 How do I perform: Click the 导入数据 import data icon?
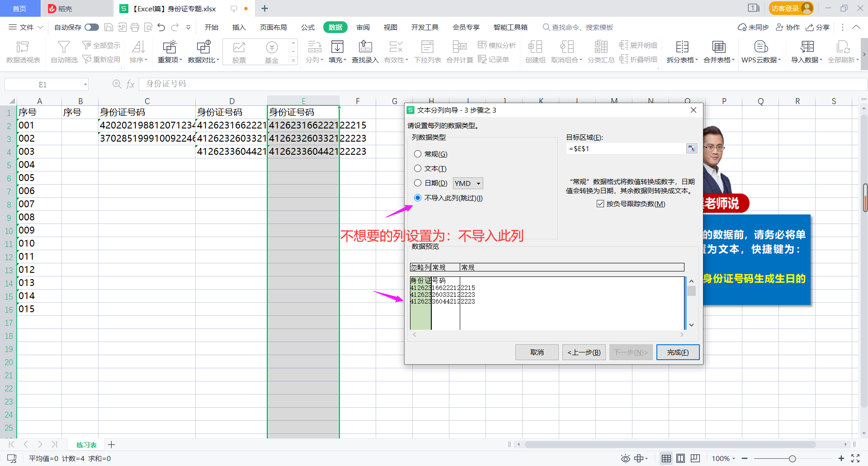pos(807,52)
